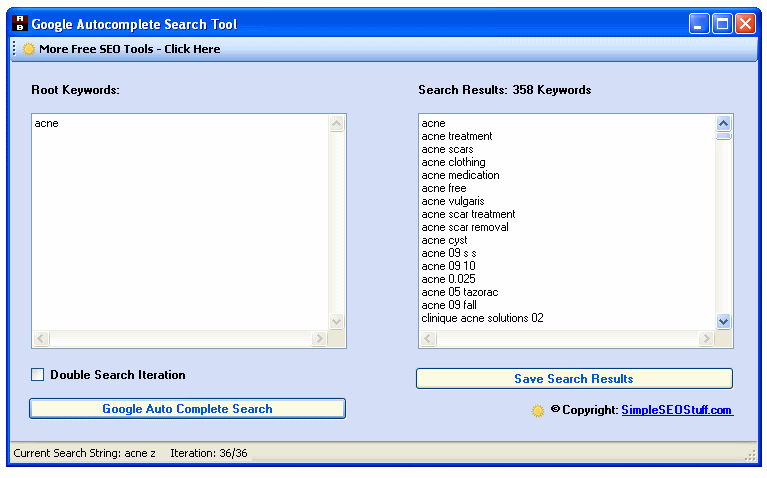Image resolution: width=767 pixels, height=478 pixels.
Task: Select 'acne treatment' in results
Action: (457, 137)
